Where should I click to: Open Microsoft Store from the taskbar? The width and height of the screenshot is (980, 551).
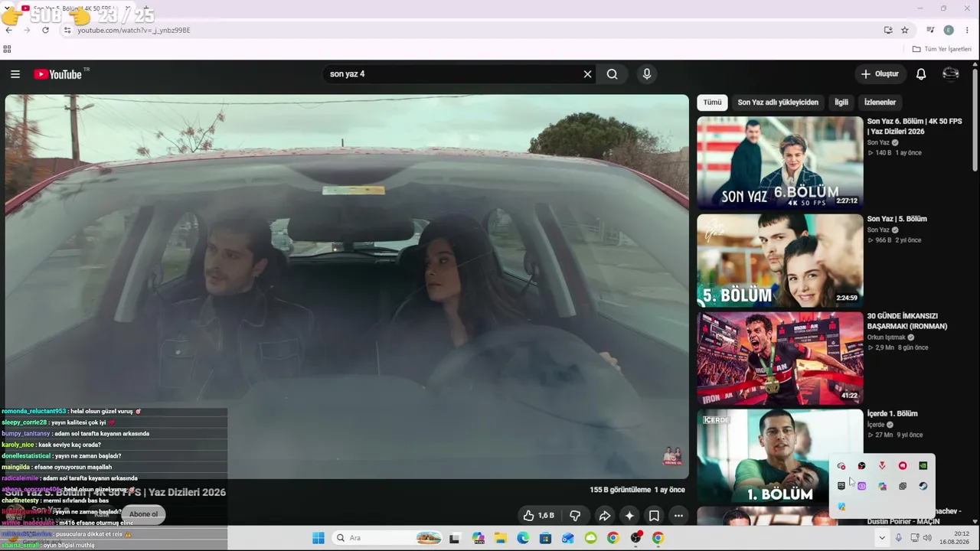point(545,538)
